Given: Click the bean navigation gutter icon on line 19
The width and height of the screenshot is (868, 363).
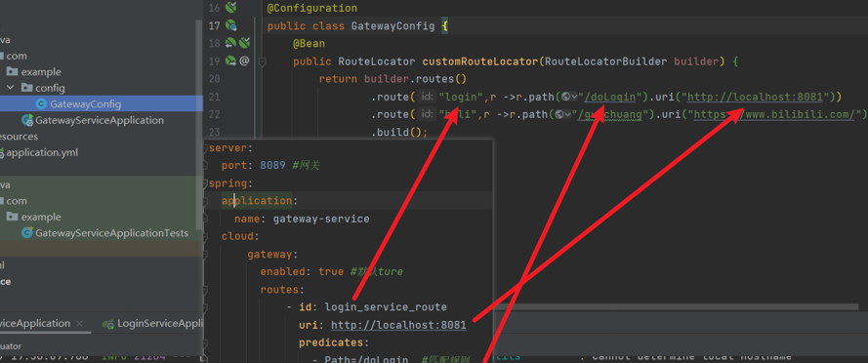Looking at the screenshot, I should coord(230,60).
